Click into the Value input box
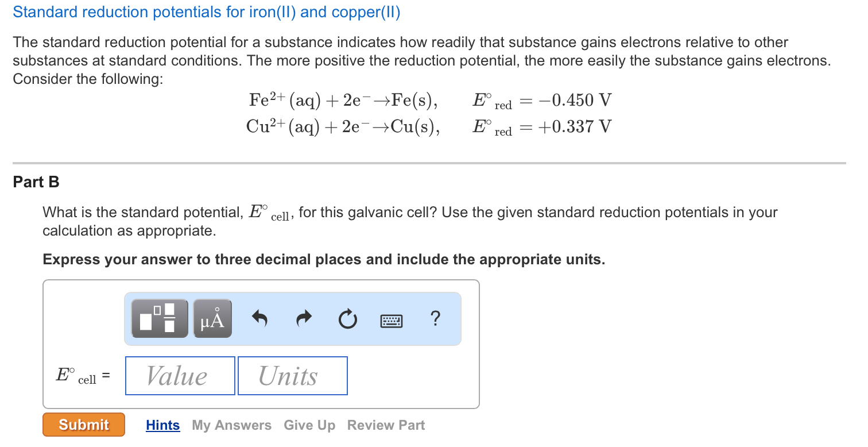 (x=180, y=375)
